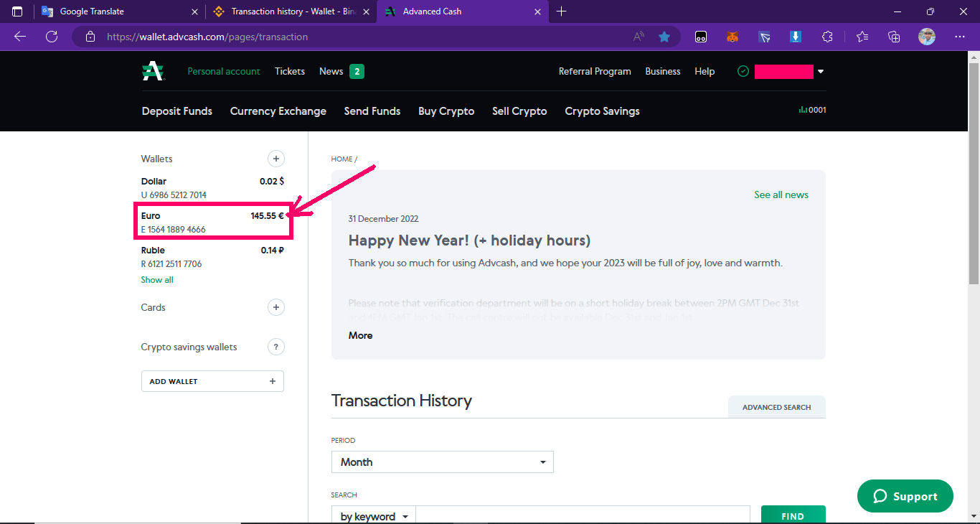
Task: Click the browser profile avatar
Action: click(x=927, y=37)
